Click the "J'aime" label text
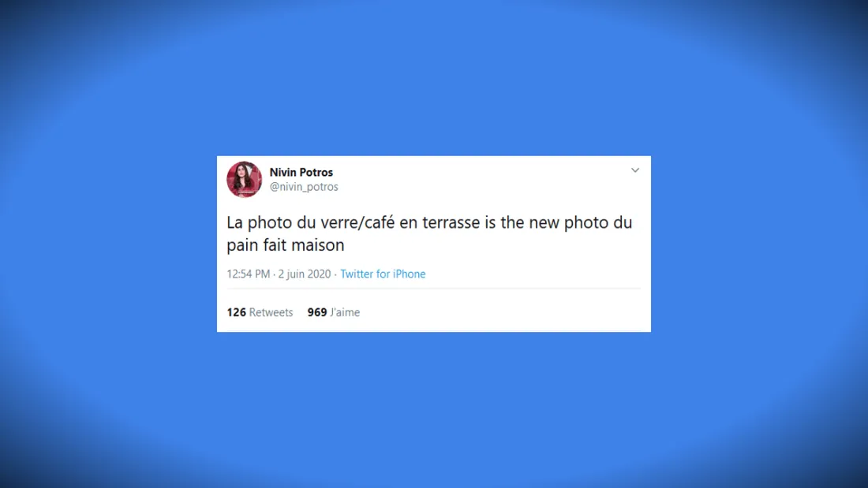The image size is (868, 488). pos(345,312)
